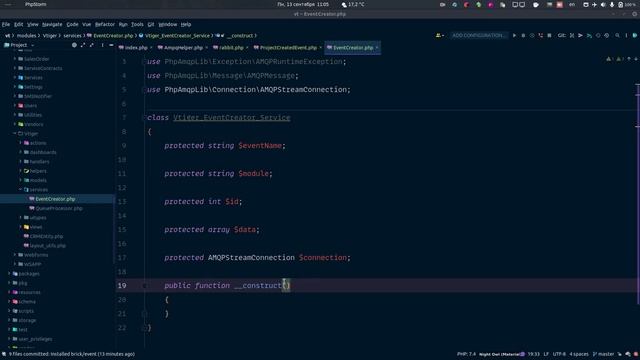Image resolution: width=640 pixels, height=360 pixels.
Task: Click the fold marker at line 19
Action: [144, 286]
